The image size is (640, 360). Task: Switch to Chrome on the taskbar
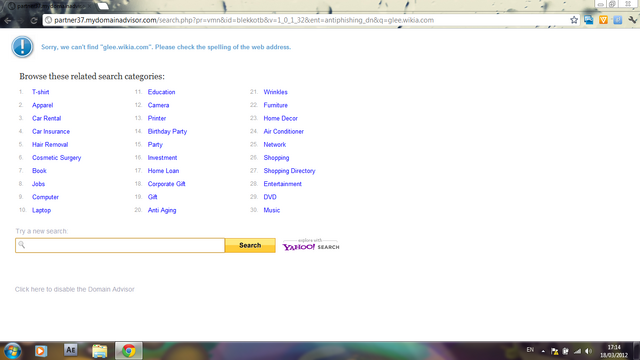tap(129, 351)
